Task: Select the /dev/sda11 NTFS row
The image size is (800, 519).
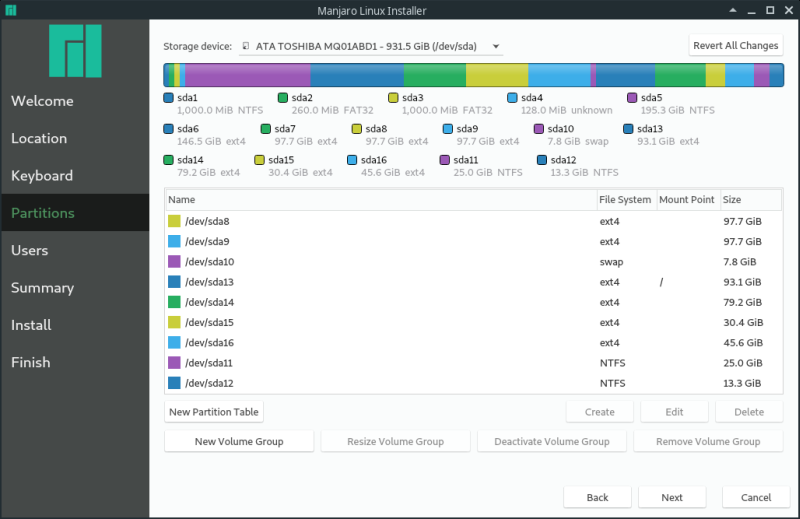Action: pyautogui.click(x=473, y=363)
